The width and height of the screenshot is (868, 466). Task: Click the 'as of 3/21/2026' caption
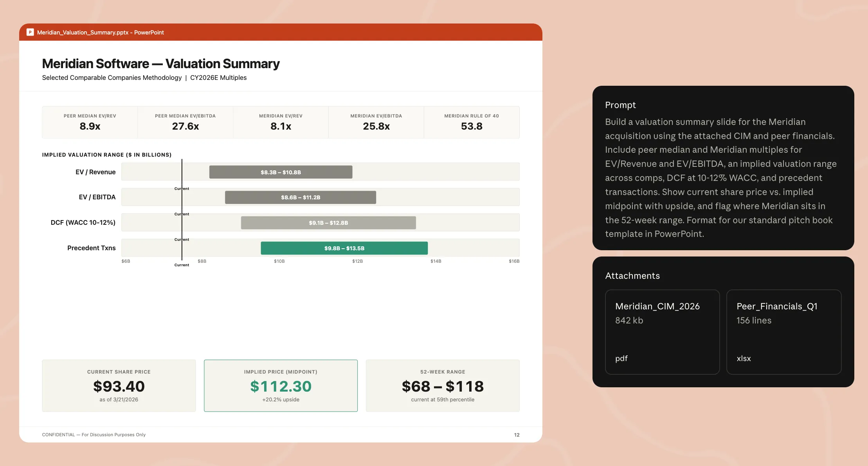(x=119, y=399)
